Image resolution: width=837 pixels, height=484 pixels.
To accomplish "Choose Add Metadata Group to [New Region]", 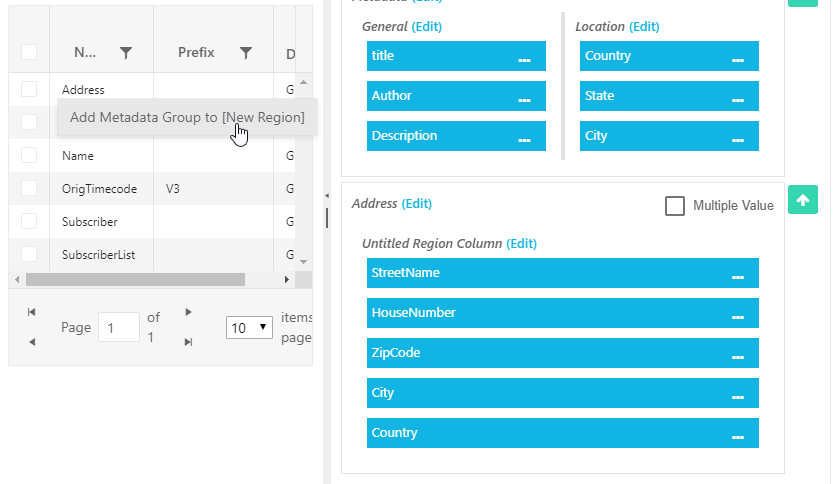I will click(x=187, y=117).
